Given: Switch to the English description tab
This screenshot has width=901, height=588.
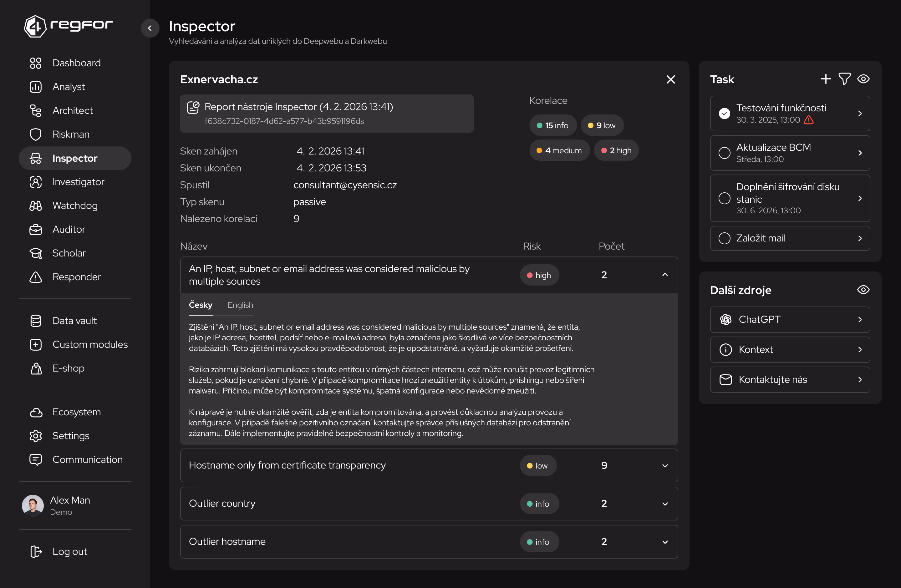Looking at the screenshot, I should coord(240,305).
